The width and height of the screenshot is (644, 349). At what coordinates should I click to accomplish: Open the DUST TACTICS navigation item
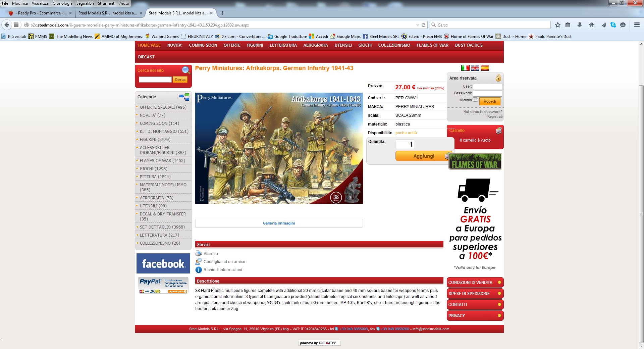(469, 45)
